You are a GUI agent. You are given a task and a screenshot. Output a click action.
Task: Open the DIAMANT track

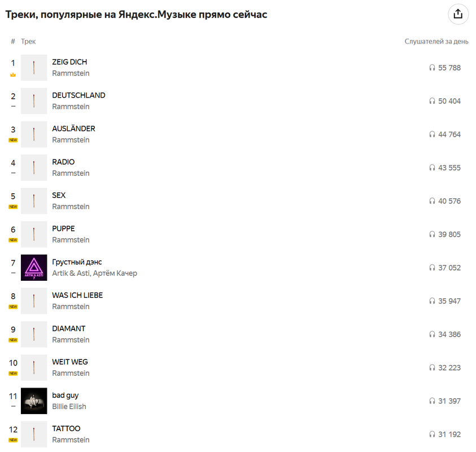click(69, 329)
